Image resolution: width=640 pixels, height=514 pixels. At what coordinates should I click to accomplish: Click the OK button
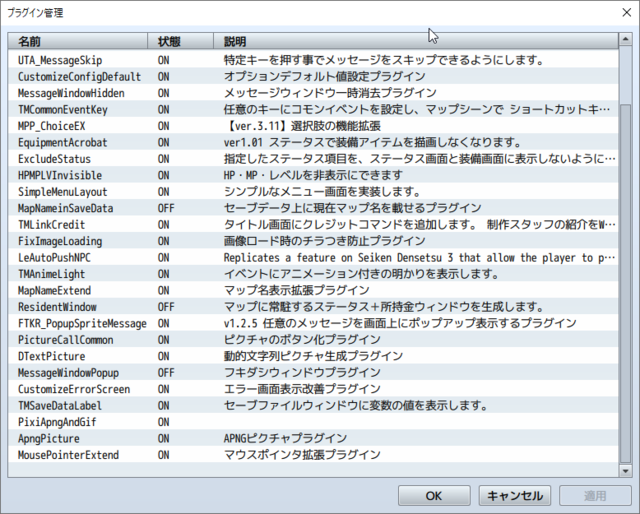coord(434,496)
